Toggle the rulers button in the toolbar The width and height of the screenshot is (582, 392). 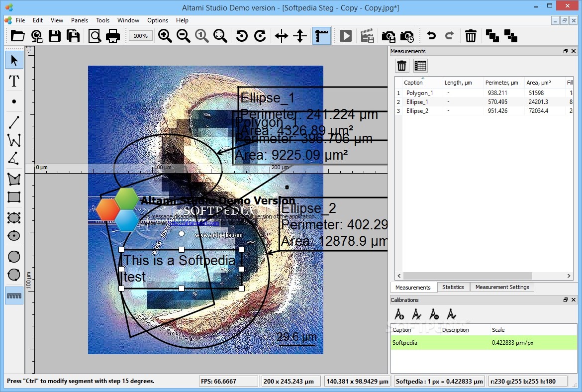(x=321, y=36)
